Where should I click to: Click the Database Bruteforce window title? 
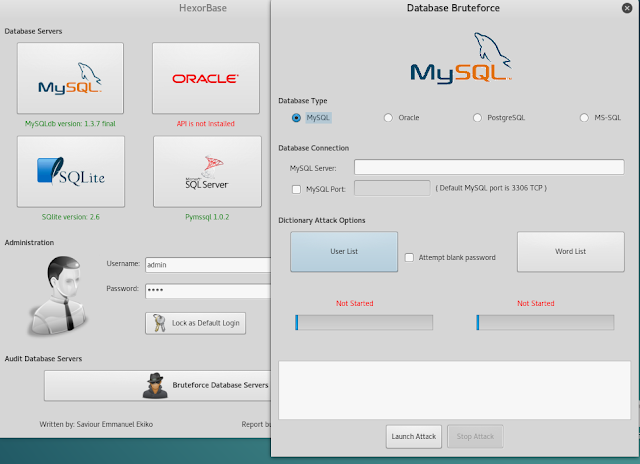pos(453,8)
